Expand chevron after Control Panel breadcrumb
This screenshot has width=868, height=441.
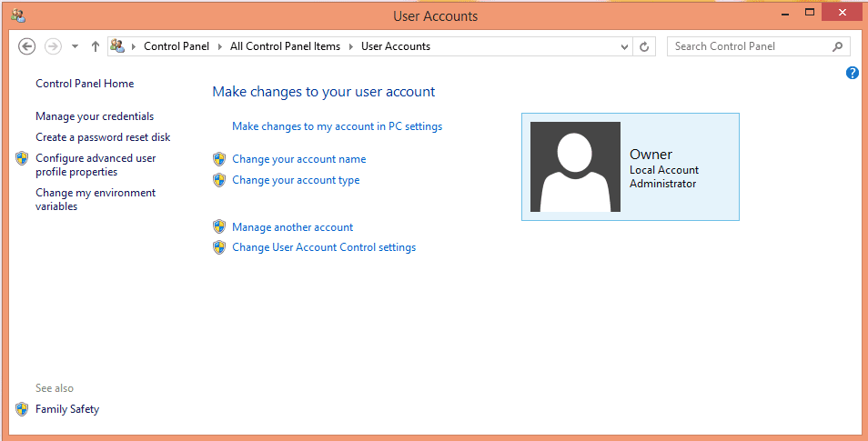(220, 46)
